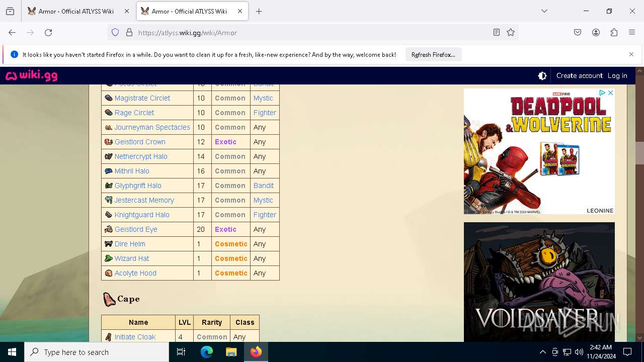Viewport: 644px width, 362px height.
Task: Open the site security padlock icon
Action: click(x=129, y=33)
